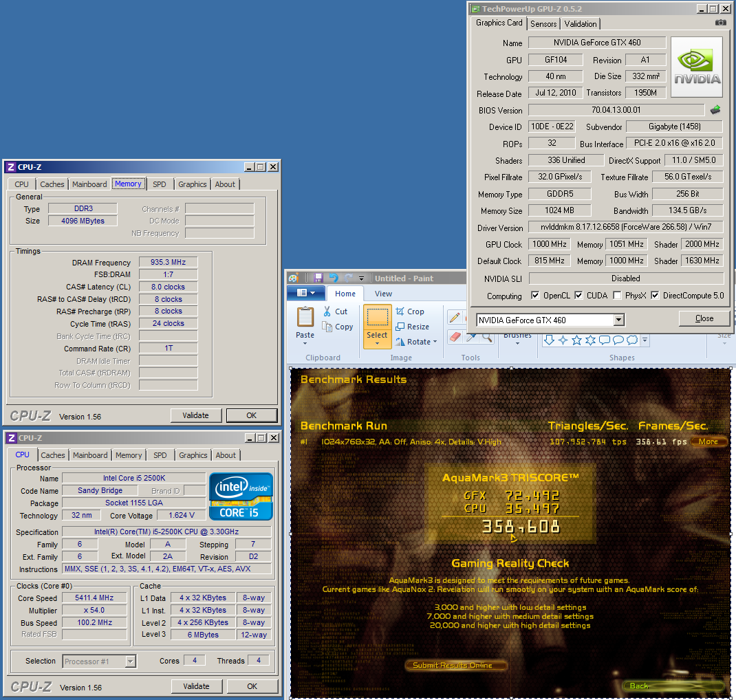Screen dimensions: 736x700
Task: Open the Mainboard tab in the upper CPU-Z window
Action: tap(89, 184)
